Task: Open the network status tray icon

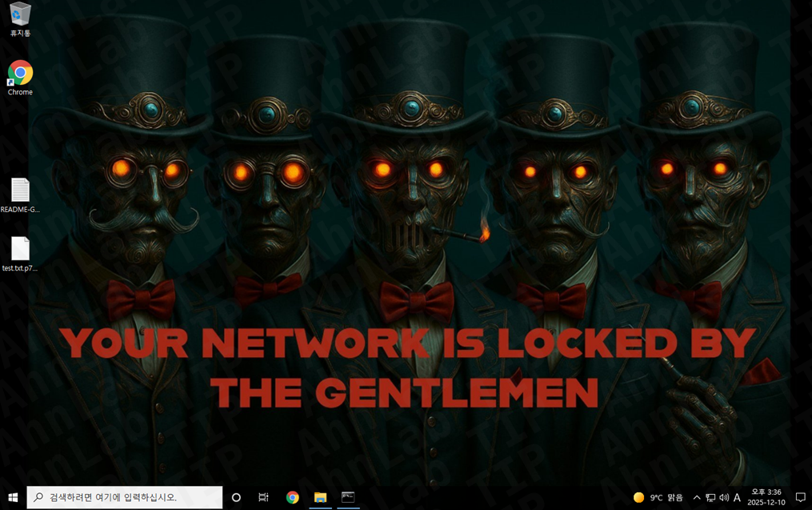Action: [710, 497]
